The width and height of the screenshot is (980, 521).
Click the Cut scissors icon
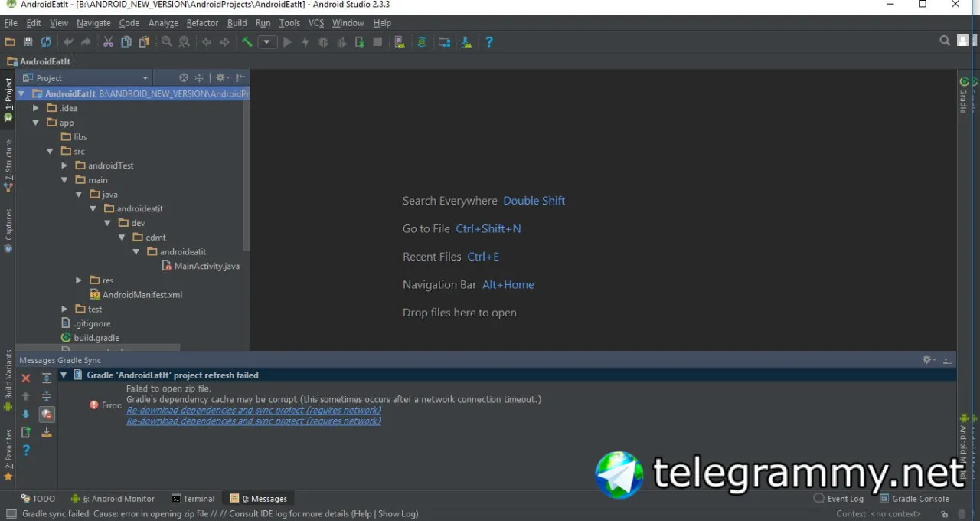pyautogui.click(x=108, y=42)
